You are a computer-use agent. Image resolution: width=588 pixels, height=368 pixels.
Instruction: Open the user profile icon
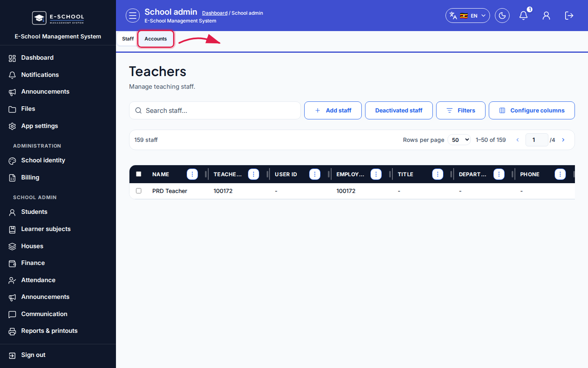[546, 16]
